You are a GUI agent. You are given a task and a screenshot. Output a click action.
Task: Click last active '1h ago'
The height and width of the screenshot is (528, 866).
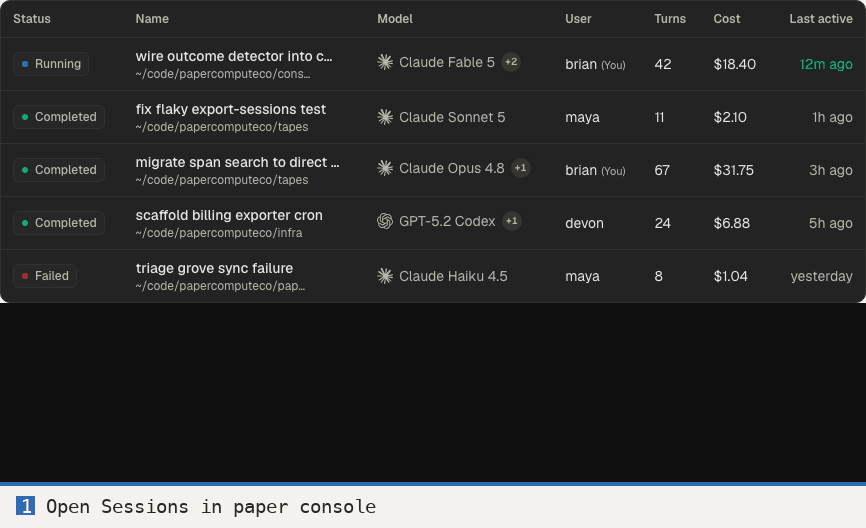tap(832, 117)
